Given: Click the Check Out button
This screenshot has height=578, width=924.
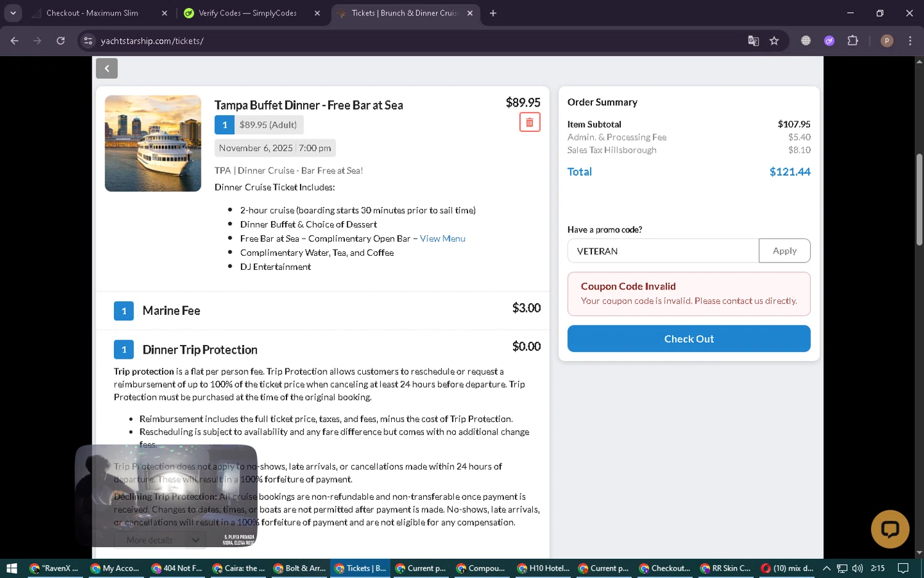Looking at the screenshot, I should coord(689,339).
